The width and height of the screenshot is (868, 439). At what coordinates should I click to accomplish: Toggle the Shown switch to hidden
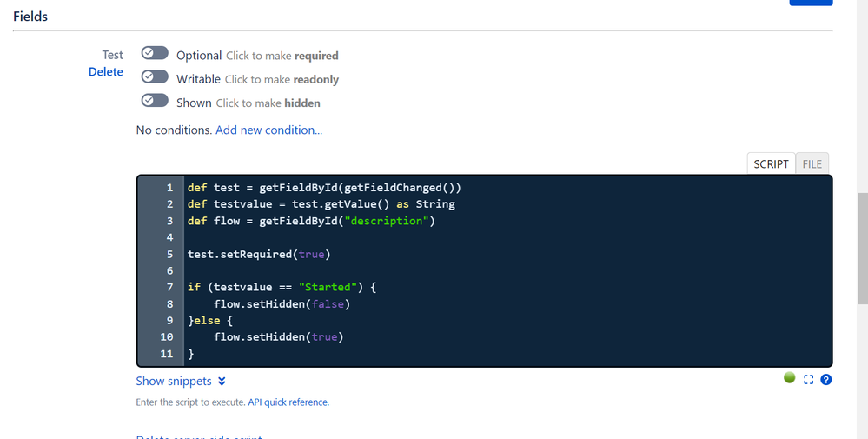point(155,101)
